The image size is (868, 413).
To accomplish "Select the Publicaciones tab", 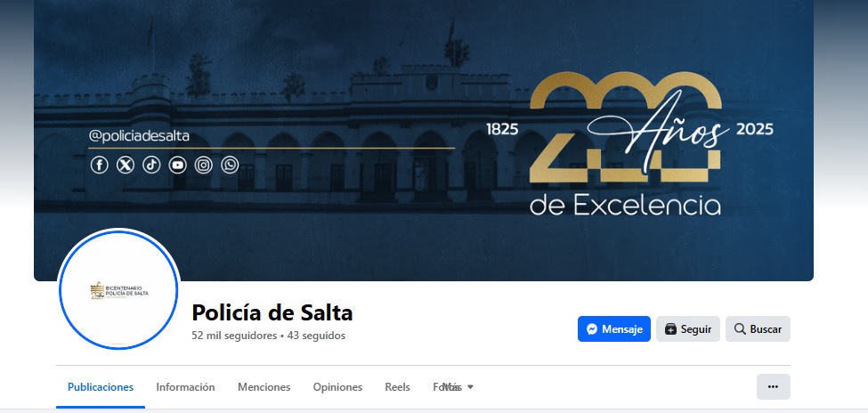I will tap(101, 387).
